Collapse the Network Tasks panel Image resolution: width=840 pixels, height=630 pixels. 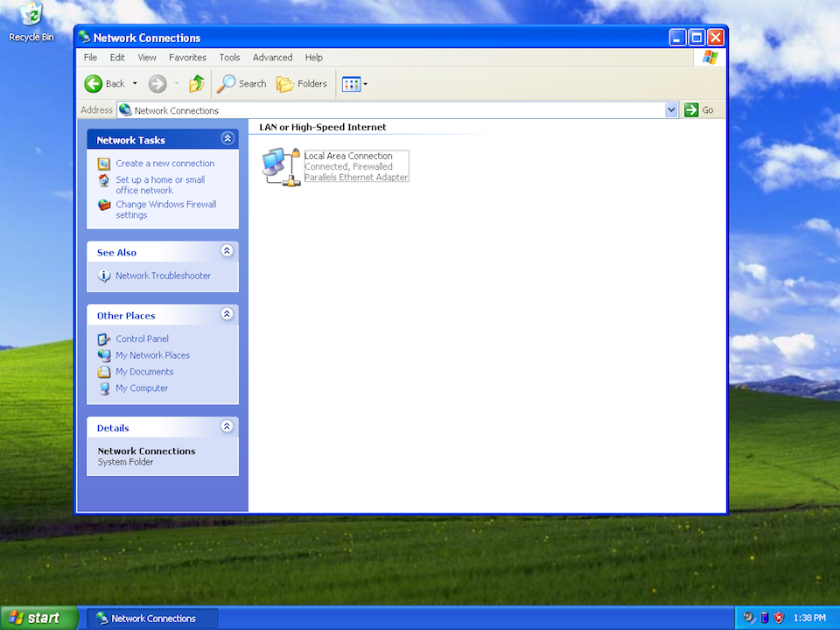click(x=227, y=139)
